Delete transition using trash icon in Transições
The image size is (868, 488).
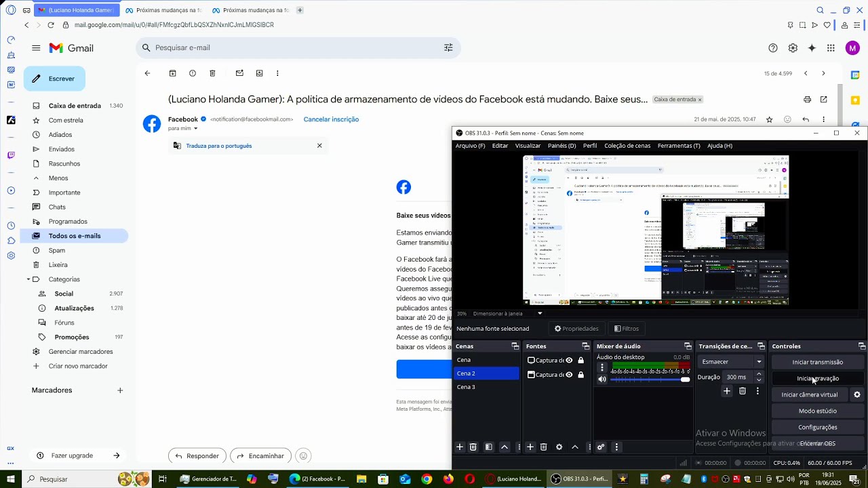pos(743,391)
